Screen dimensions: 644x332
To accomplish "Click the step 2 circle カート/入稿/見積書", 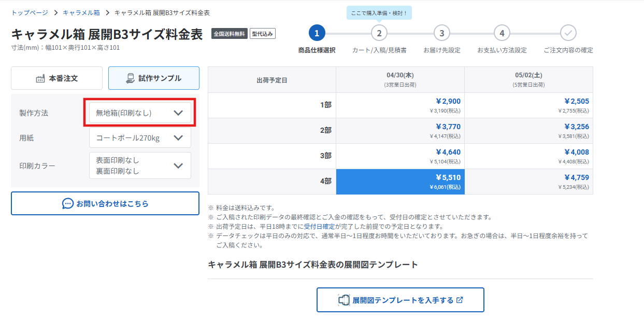I will coord(379,33).
